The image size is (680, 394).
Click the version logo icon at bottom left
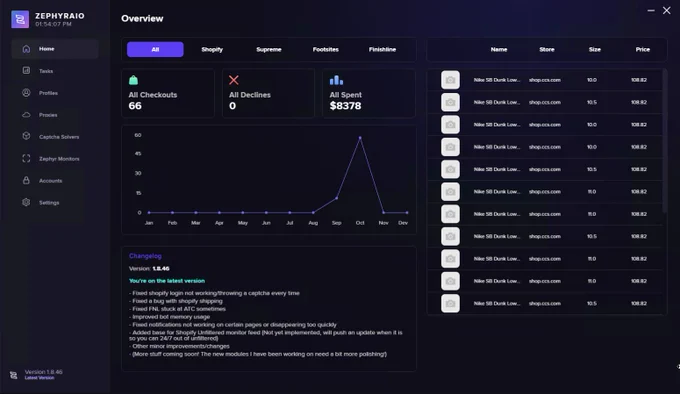tap(14, 375)
